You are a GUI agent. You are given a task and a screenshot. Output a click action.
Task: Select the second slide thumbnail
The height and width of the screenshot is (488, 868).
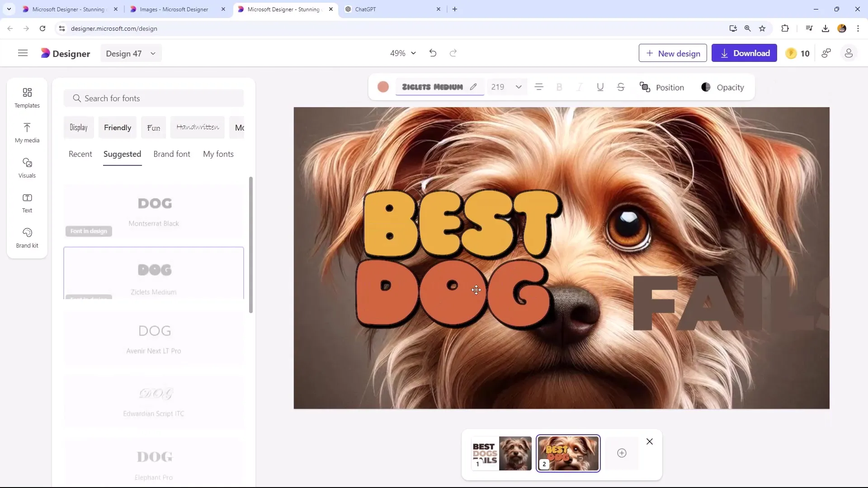point(567,453)
